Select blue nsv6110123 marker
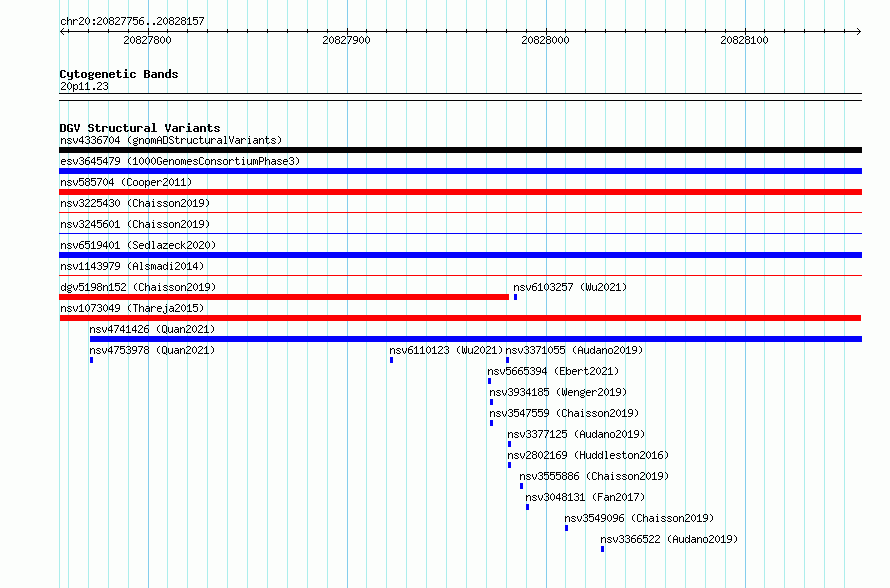Image resolution: width=890 pixels, height=588 pixels. point(391,360)
